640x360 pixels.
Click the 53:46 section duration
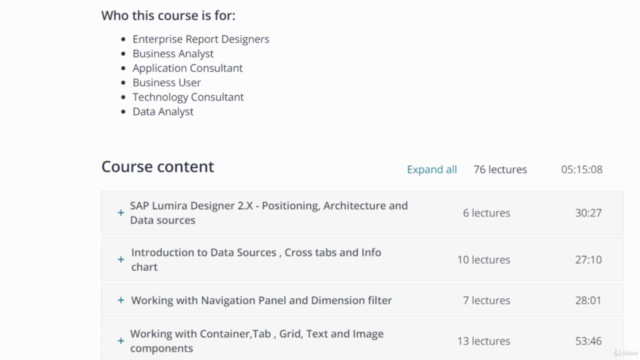pyautogui.click(x=589, y=341)
